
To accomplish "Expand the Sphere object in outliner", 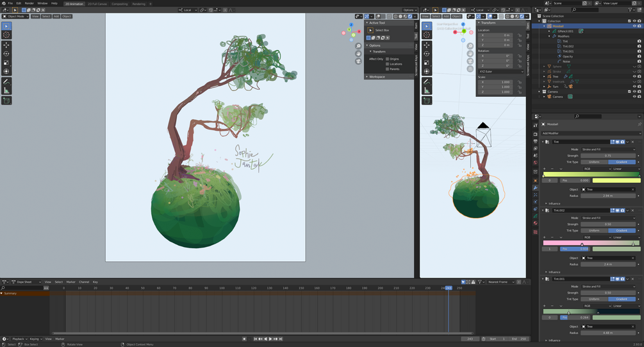I will coord(545,66).
